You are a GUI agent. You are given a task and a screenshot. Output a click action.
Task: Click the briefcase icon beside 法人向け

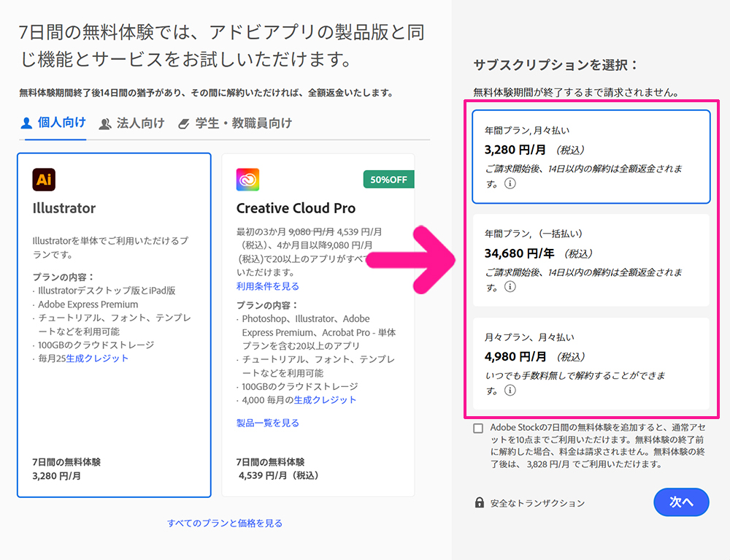click(x=105, y=123)
